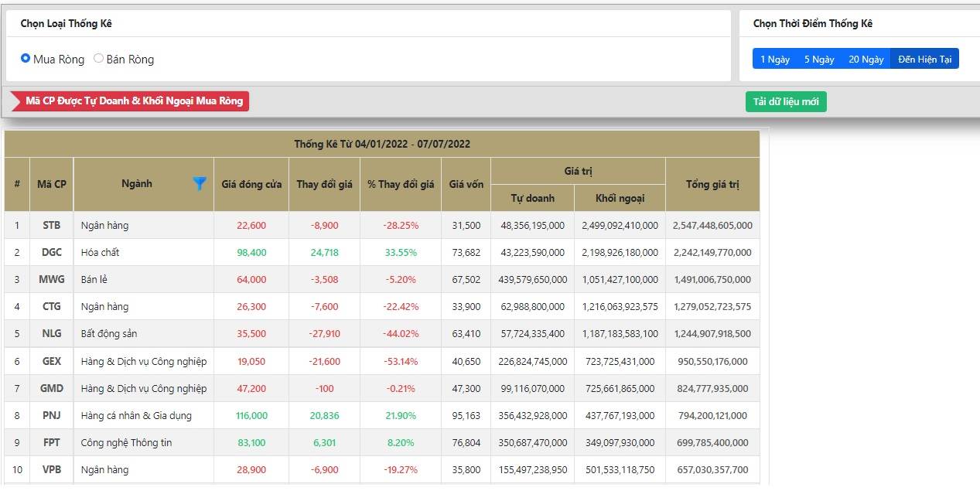Click the Tự doanh sub-header

tap(533, 198)
